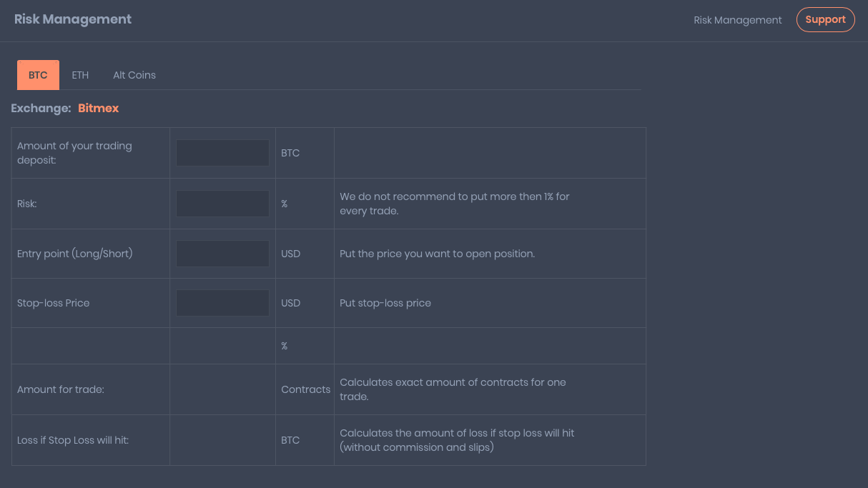This screenshot has width=868, height=488.
Task: Select the 'Entry point (Long/Short)' label
Action: (75, 254)
